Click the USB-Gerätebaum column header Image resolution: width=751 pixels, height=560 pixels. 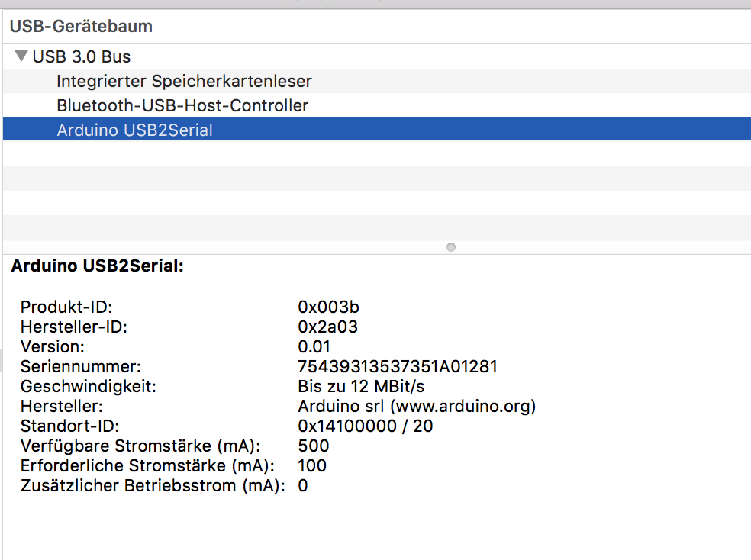pyautogui.click(x=81, y=26)
